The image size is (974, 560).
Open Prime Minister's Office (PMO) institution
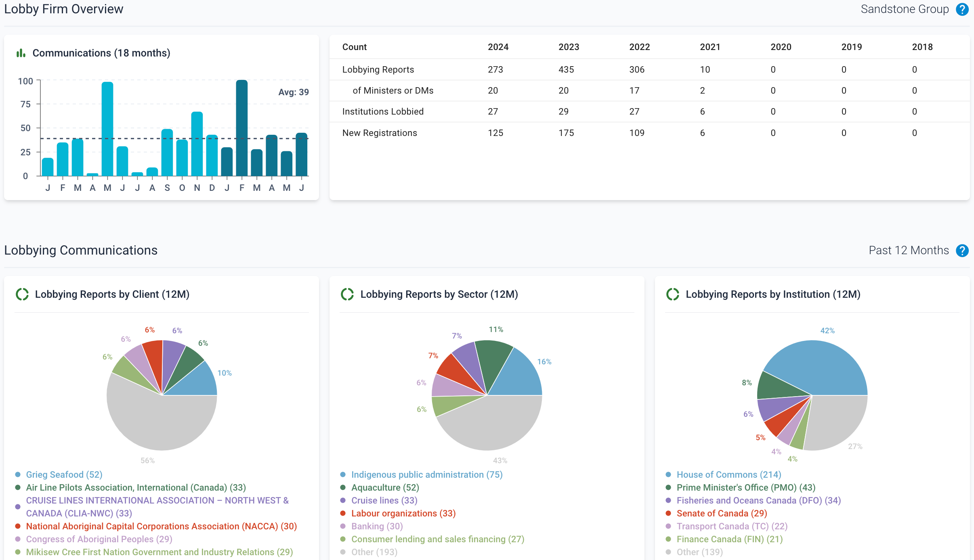click(746, 487)
